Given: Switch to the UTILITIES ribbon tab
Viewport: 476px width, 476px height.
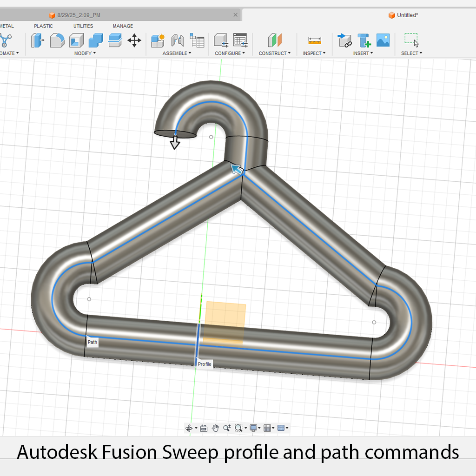Looking at the screenshot, I should (83, 26).
